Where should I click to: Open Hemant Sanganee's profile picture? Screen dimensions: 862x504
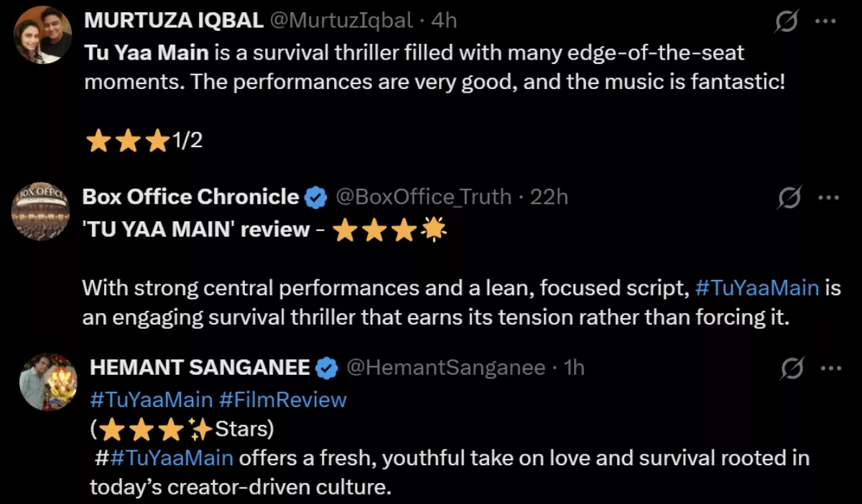point(48,383)
